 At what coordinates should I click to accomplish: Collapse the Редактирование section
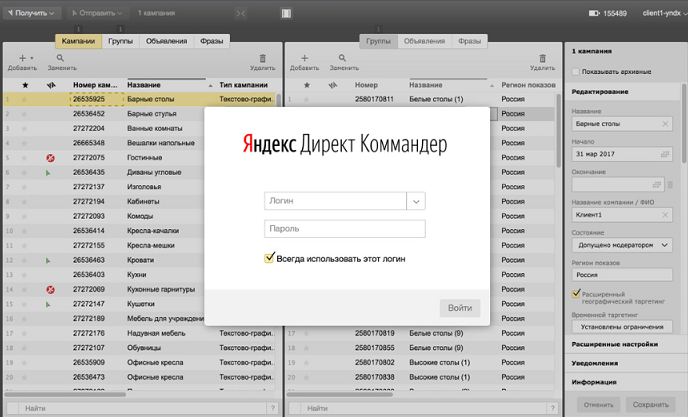click(624, 92)
